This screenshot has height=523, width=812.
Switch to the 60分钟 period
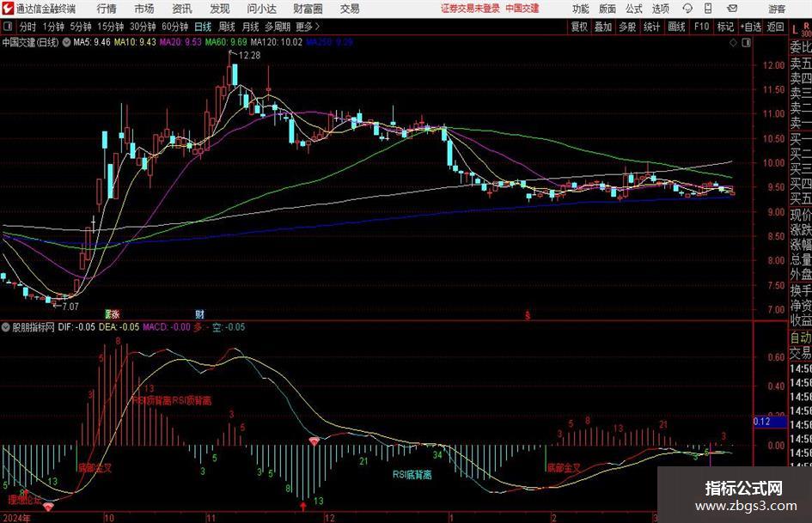point(174,27)
